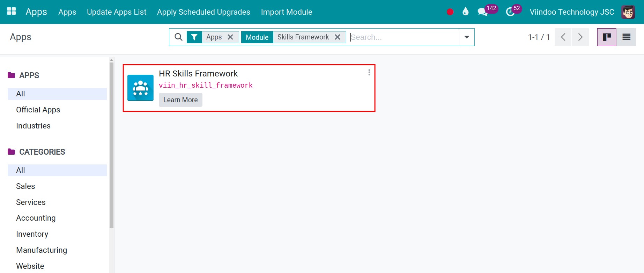Click the search magnifier icon
The height and width of the screenshot is (273, 644).
click(x=178, y=37)
